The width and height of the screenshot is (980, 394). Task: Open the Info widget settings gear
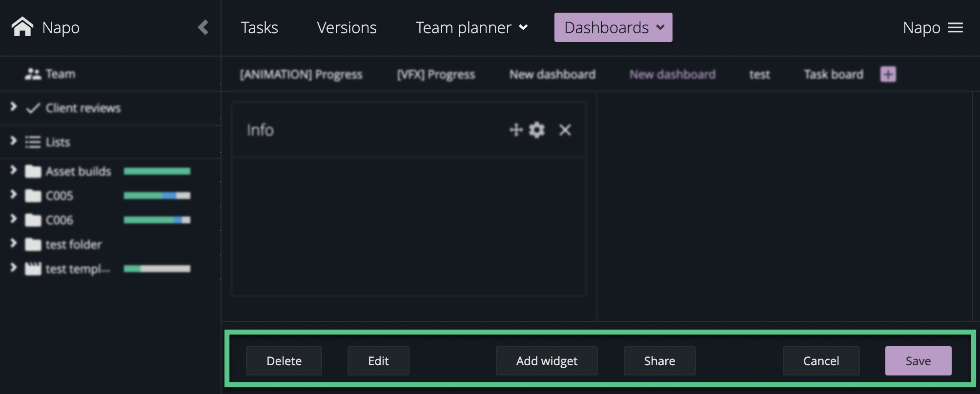(x=537, y=130)
